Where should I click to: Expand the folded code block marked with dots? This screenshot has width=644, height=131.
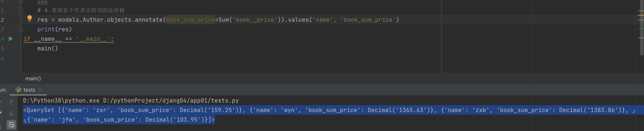[42, 2]
